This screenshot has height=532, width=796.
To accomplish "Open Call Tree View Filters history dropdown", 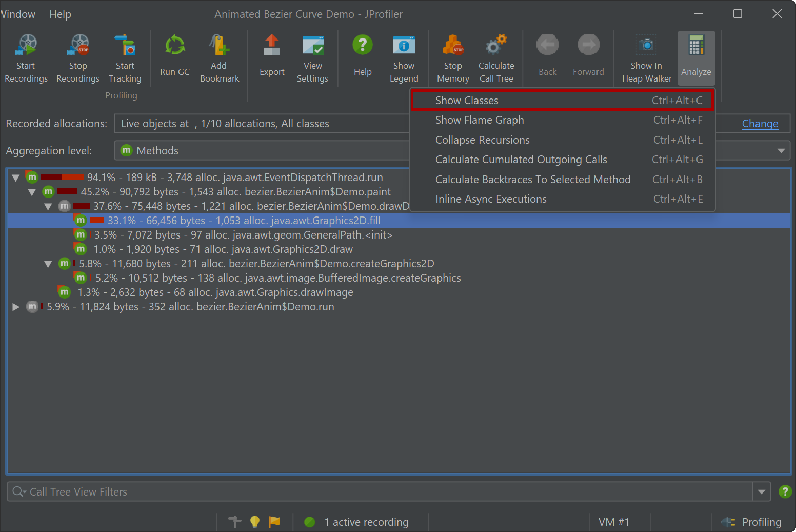I will point(762,491).
